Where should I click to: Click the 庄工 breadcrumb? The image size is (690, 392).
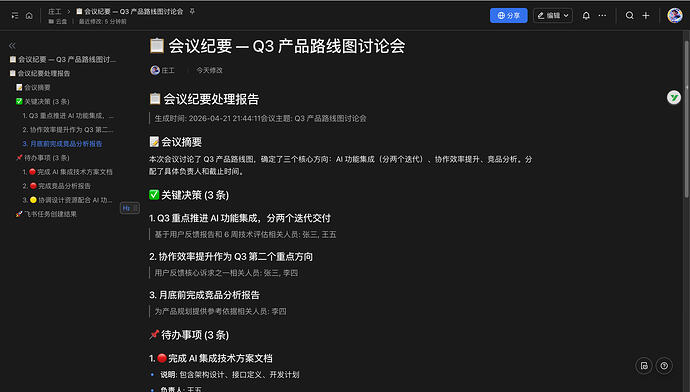pos(55,11)
